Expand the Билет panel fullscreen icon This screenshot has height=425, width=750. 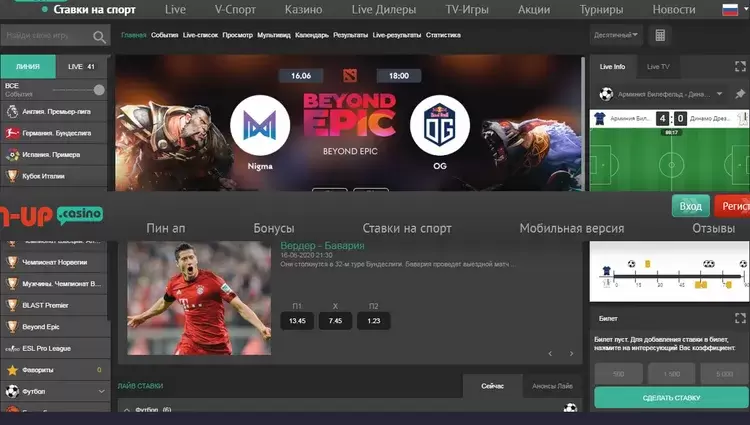coord(740,318)
